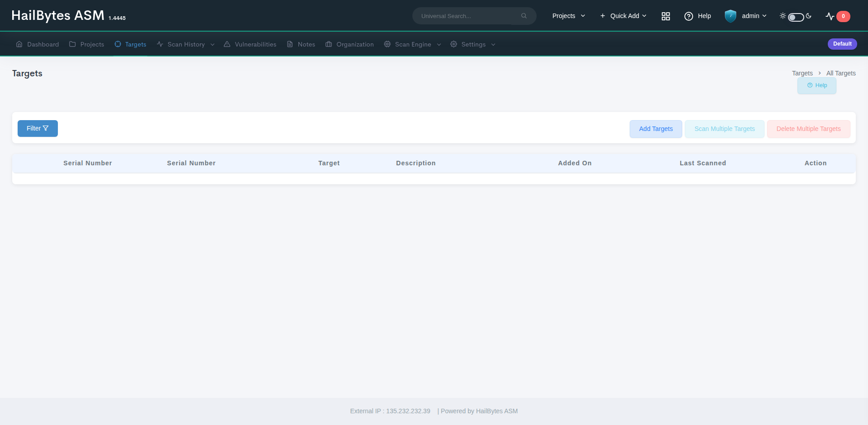Click the Default project badge
The width and height of the screenshot is (868, 425).
tap(842, 44)
